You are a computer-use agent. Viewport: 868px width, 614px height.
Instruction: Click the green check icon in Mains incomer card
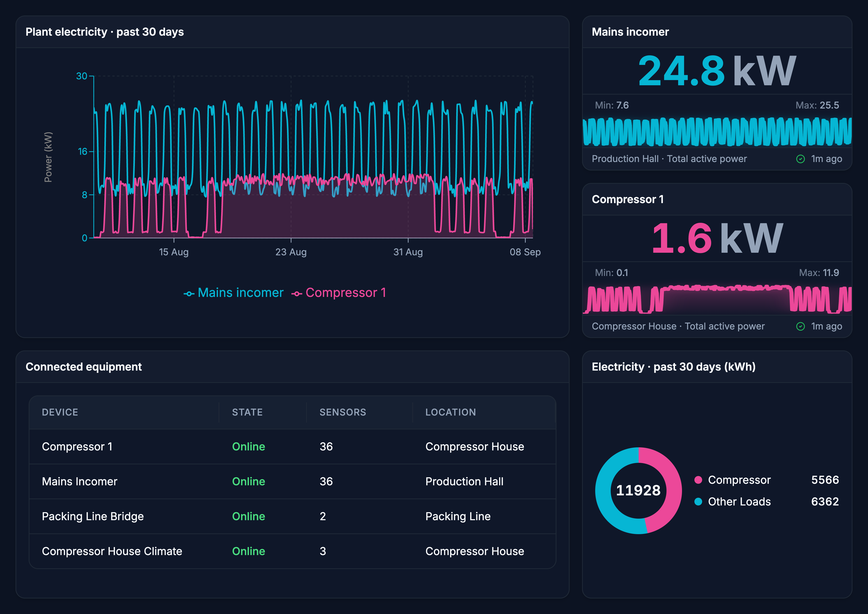(x=800, y=159)
